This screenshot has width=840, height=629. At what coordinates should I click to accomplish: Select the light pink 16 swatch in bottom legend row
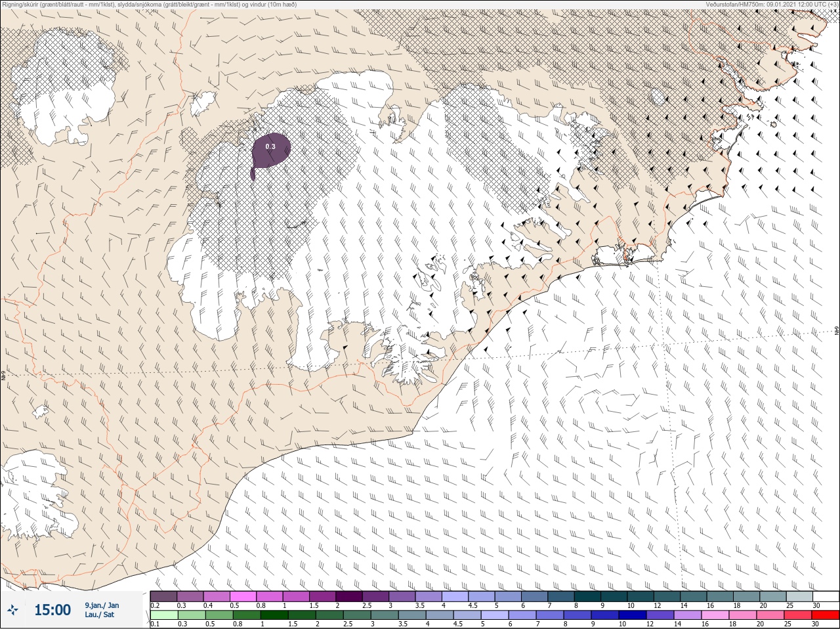pyautogui.click(x=715, y=615)
